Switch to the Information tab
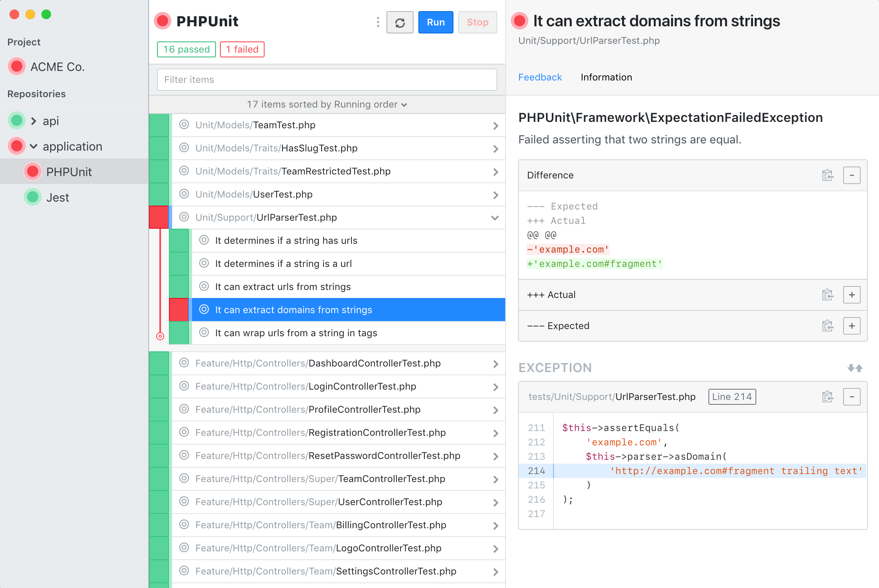 [606, 77]
